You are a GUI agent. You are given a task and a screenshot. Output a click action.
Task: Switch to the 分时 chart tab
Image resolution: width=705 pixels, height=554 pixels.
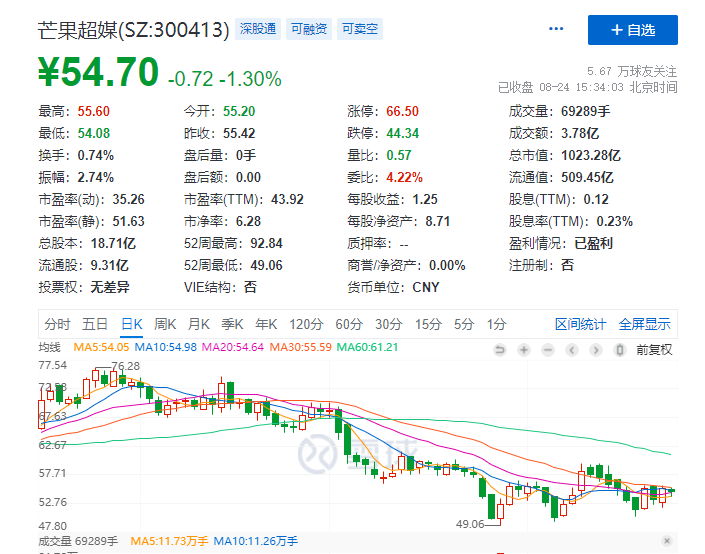coord(58,324)
